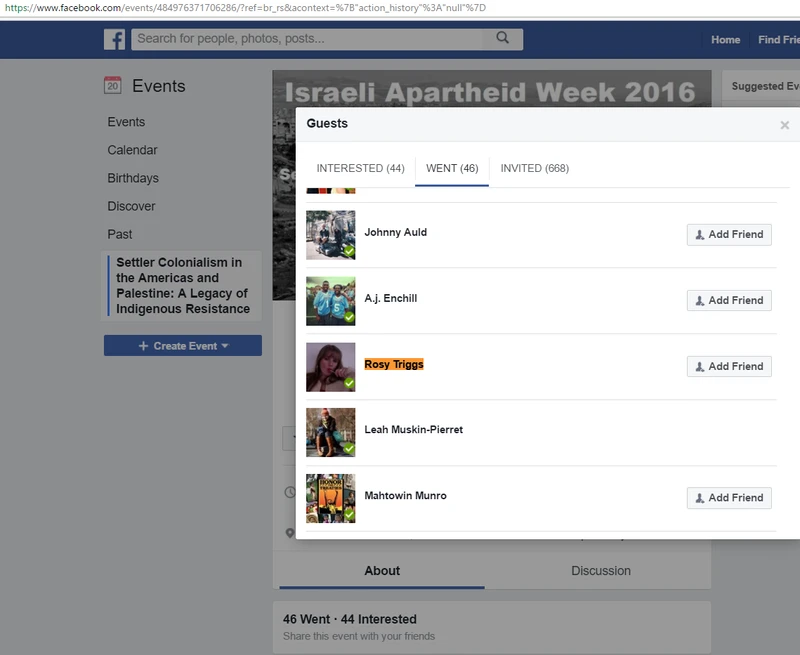
Task: Click the Facebook logo icon
Action: (x=114, y=39)
